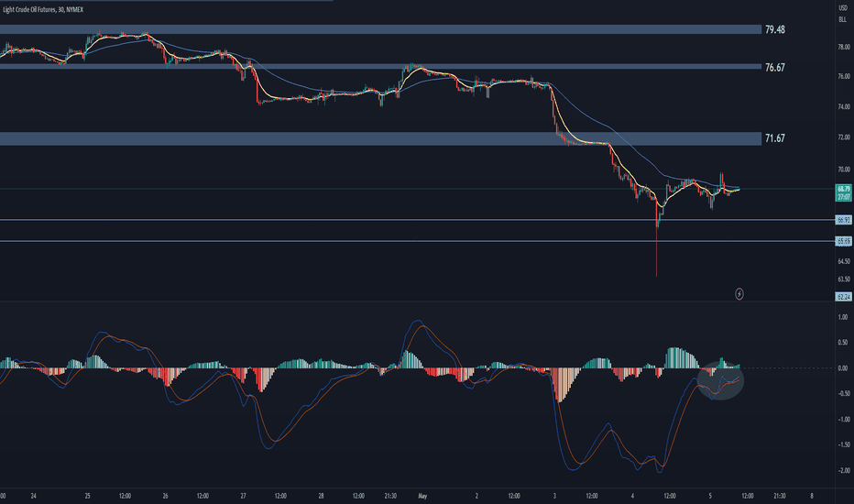Click the -1.50 indicator scale value
The height and width of the screenshot is (504, 854).
(x=843, y=444)
